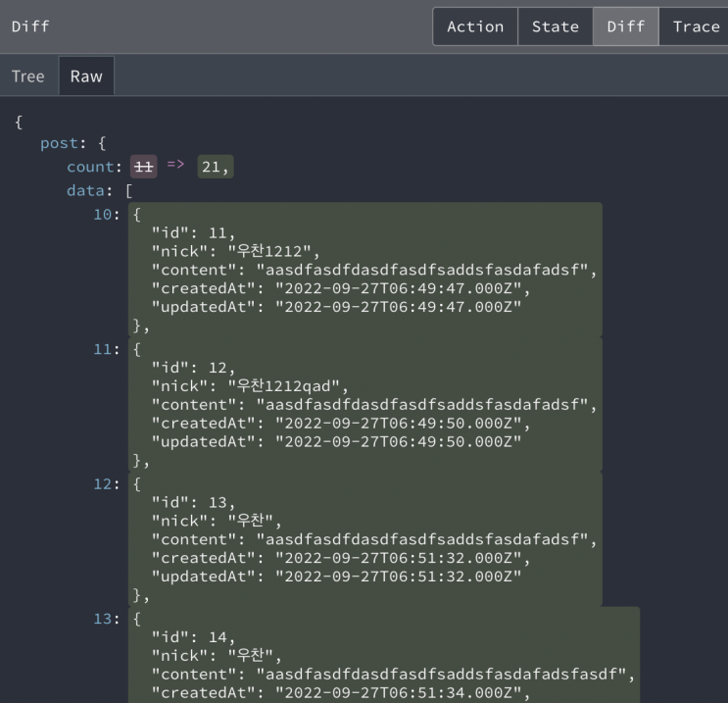Click the added entry with id 11

[364, 270]
